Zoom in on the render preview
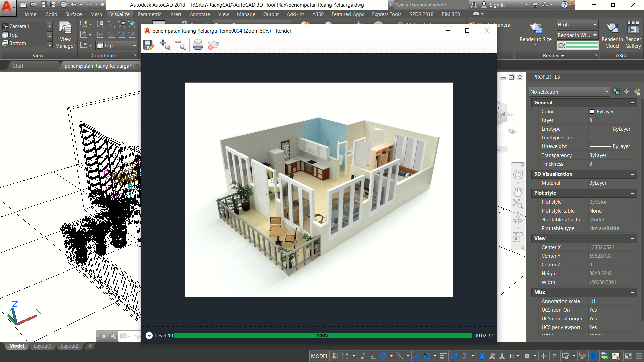 (165, 45)
